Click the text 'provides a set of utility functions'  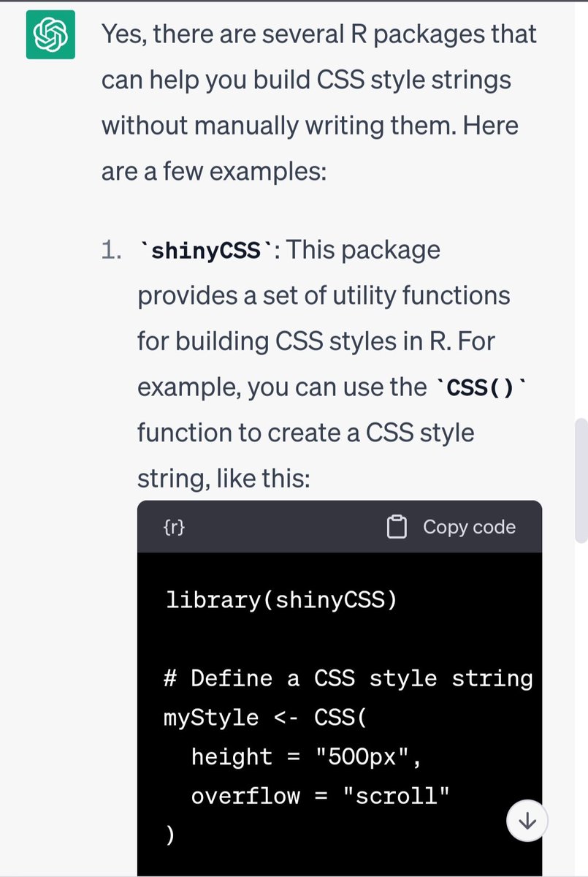[324, 296]
